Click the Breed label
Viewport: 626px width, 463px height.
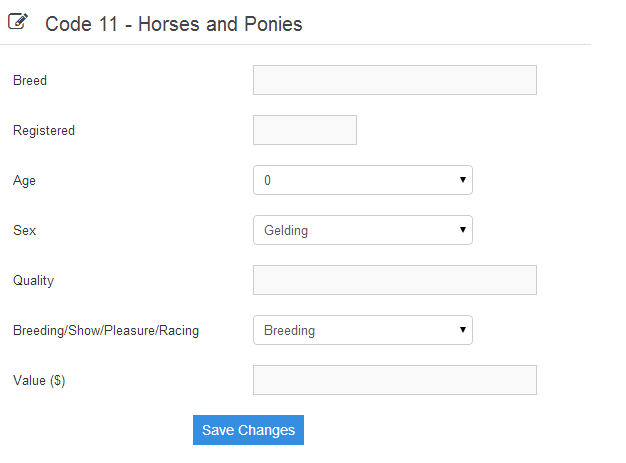(30, 80)
